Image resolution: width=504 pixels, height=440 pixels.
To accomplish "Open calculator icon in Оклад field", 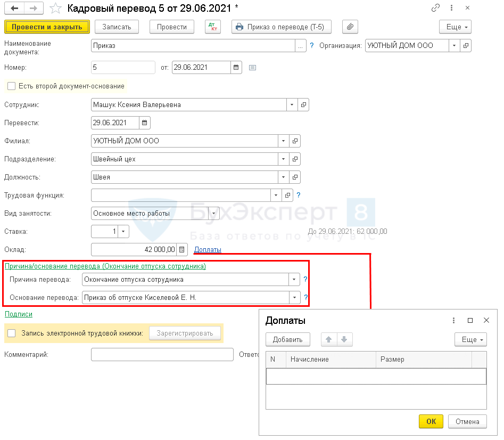I will click(182, 249).
